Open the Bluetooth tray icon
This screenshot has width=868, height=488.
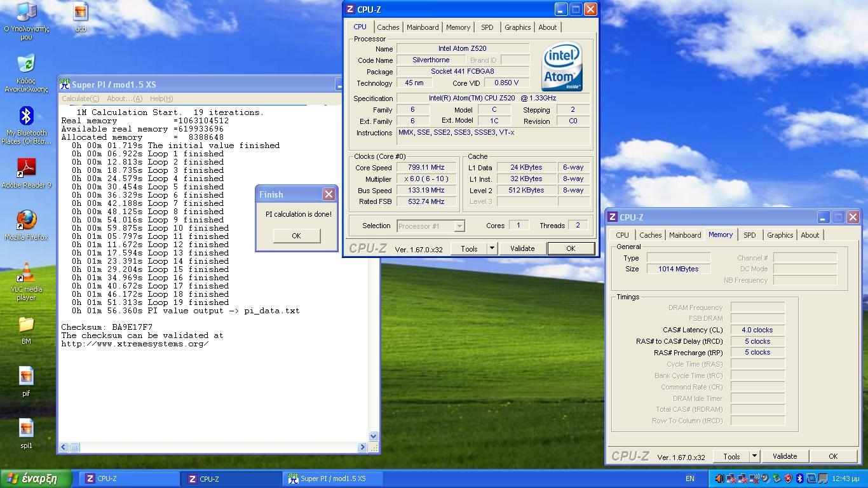point(799,478)
